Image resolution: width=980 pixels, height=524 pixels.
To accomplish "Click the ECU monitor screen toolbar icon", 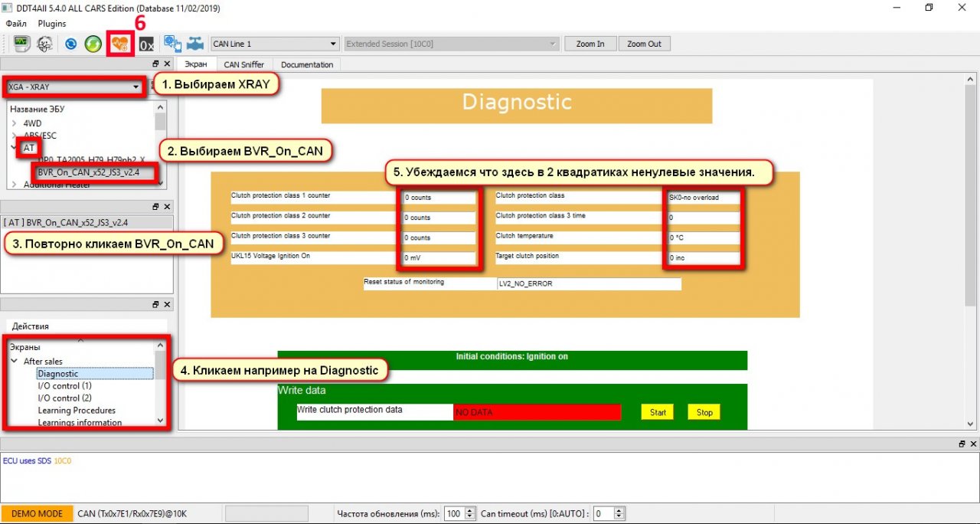I will [x=21, y=44].
